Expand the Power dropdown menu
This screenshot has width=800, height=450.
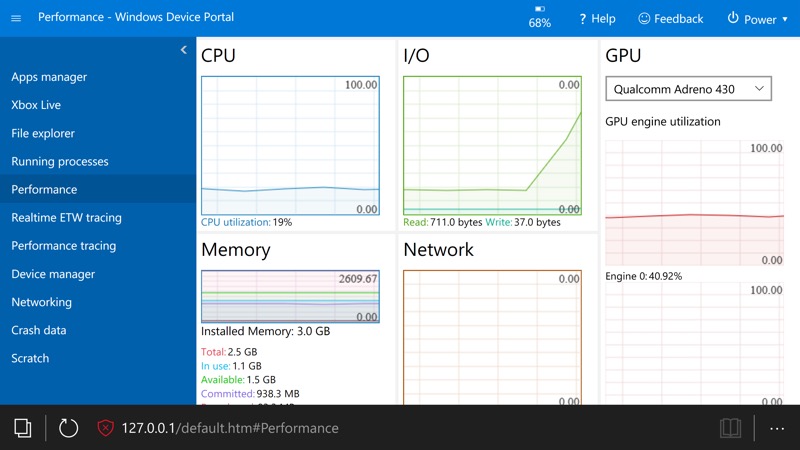(x=757, y=19)
